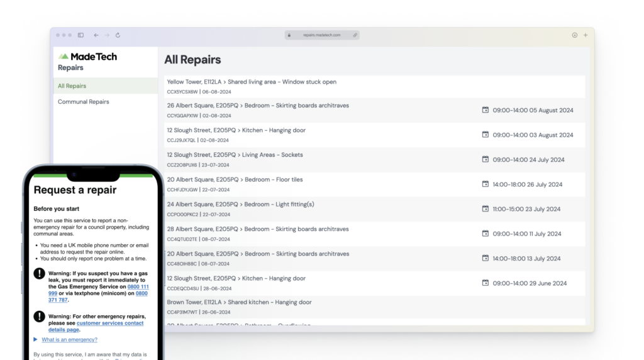Click repair reference CCJ29JX7QL
Image resolution: width=644 pixels, height=360 pixels.
click(181, 140)
